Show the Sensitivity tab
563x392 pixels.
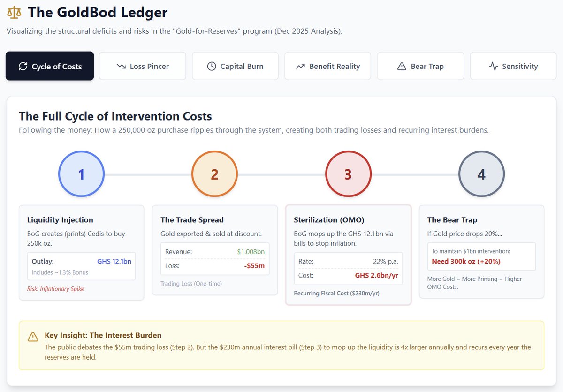[513, 66]
